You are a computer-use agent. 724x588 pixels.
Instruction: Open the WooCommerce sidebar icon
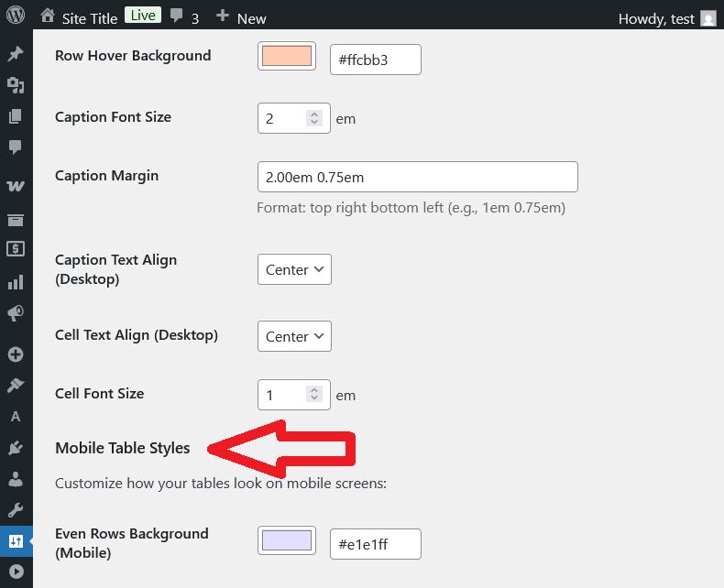click(16, 186)
